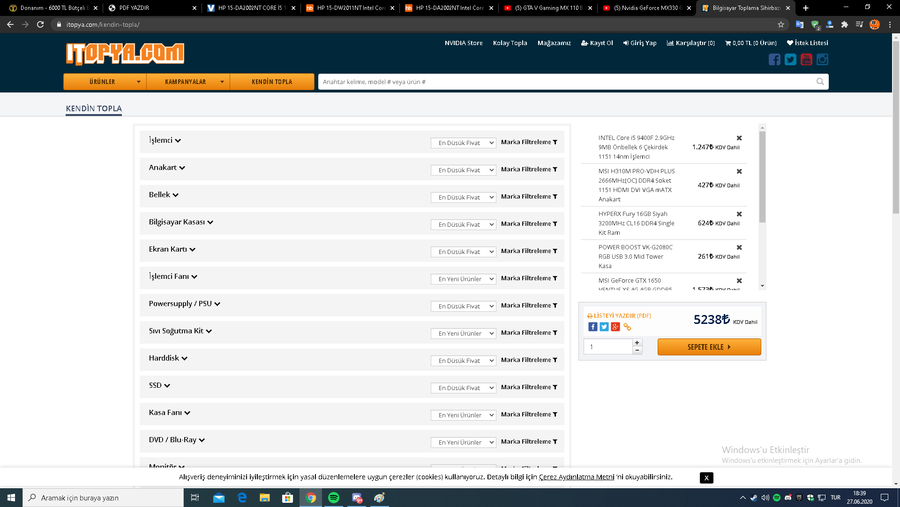Screen dimensions: 900x507
Task: Open the sort dropdown for DVD / Blu-Ray row
Action: tap(463, 442)
